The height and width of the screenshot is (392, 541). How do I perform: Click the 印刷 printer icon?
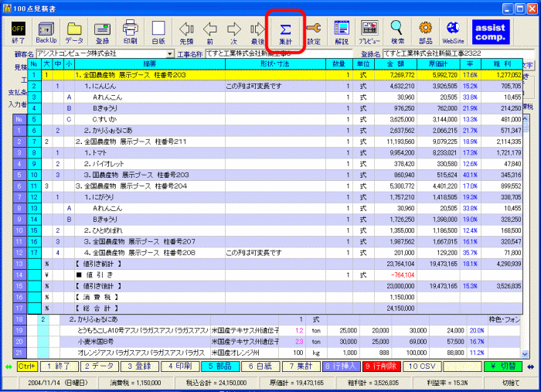coord(131,32)
